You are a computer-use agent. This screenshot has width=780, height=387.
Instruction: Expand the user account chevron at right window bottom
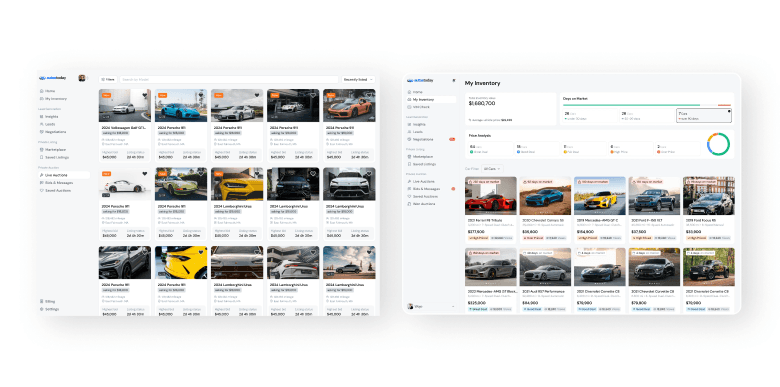point(453,306)
